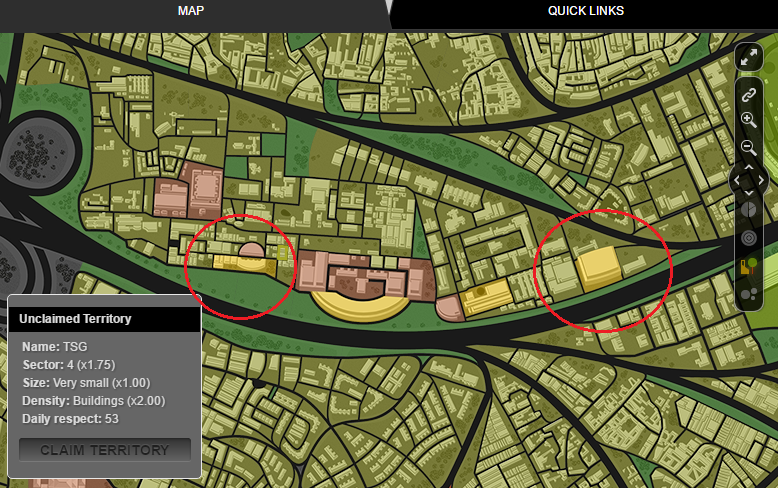Screen dimensions: 778x488
Task: Toggle the three-circles faction overlay
Action: [x=749, y=295]
